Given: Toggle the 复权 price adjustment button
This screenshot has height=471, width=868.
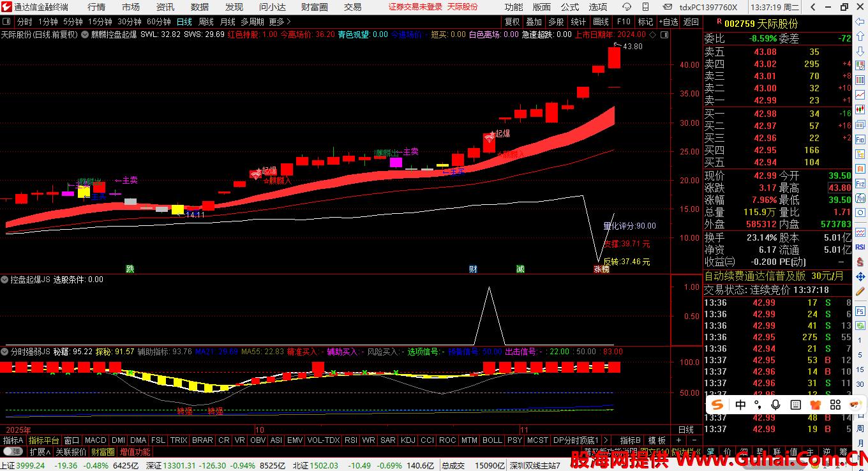Looking at the screenshot, I should (x=512, y=22).
